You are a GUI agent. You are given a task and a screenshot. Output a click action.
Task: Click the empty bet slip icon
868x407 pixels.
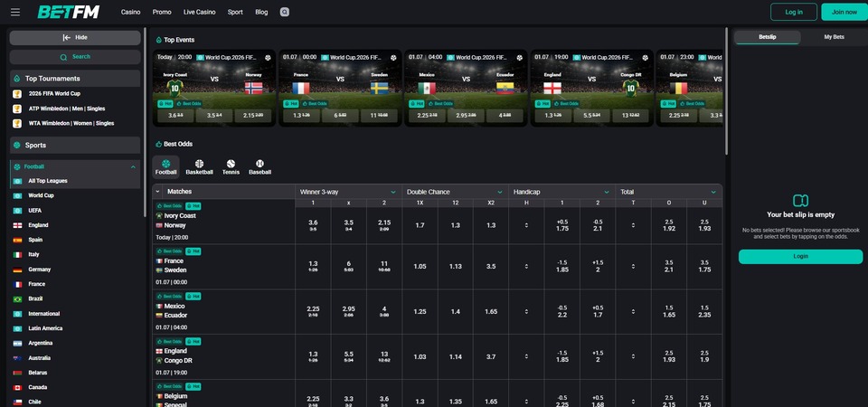pyautogui.click(x=800, y=201)
